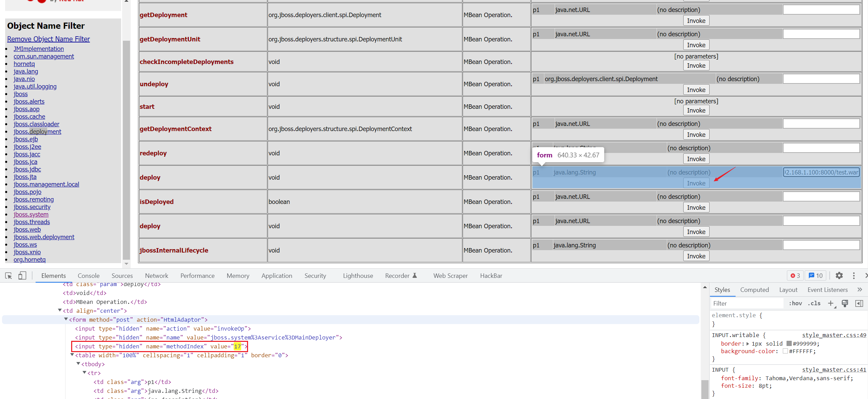This screenshot has width=868, height=399.
Task: Show more Styles pane tabs chevron
Action: 859,289
